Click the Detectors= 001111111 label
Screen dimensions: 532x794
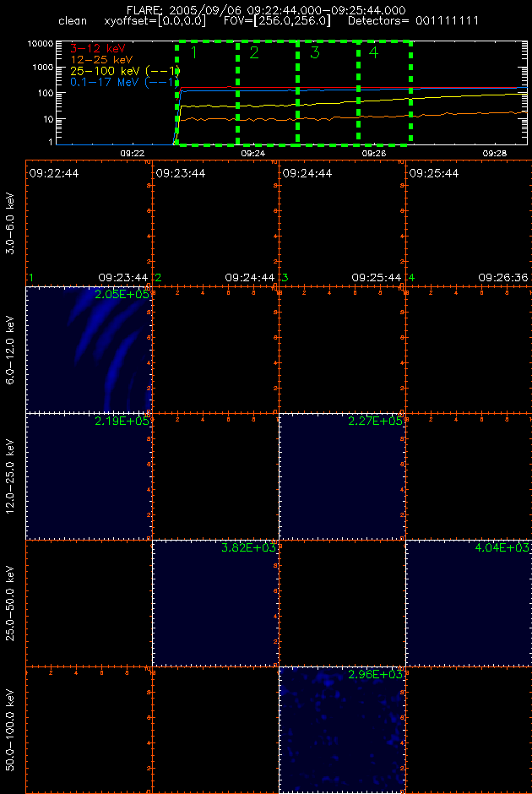[414, 22]
